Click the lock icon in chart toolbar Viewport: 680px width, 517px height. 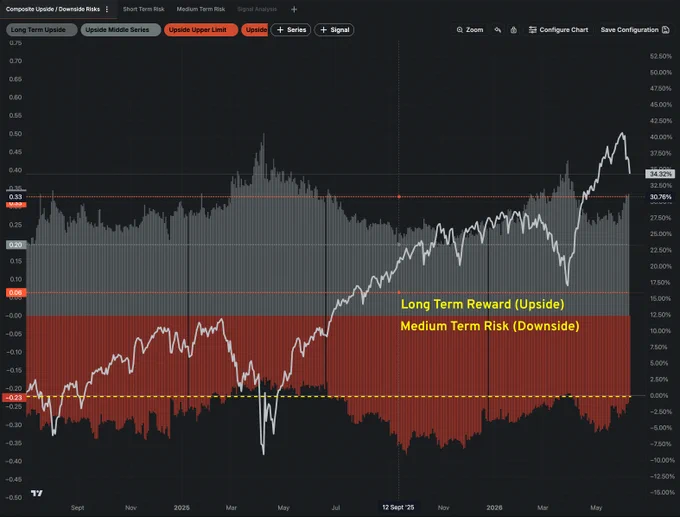[513, 30]
